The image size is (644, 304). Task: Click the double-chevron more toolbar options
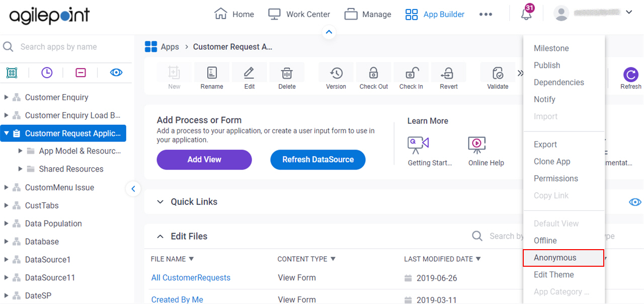[520, 73]
